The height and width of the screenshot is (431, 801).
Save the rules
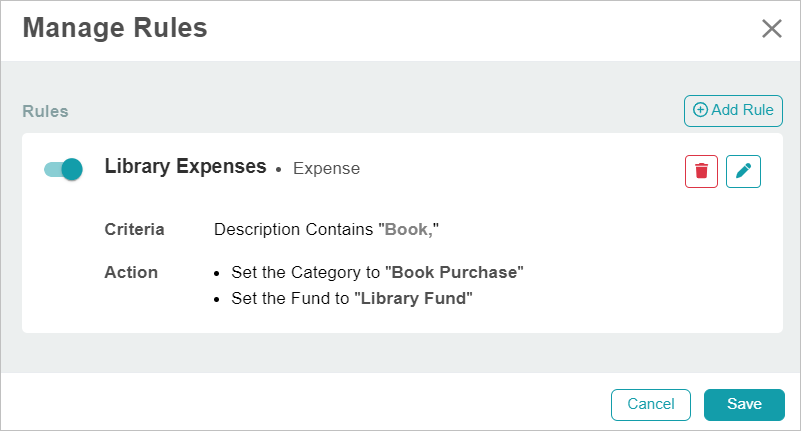744,404
